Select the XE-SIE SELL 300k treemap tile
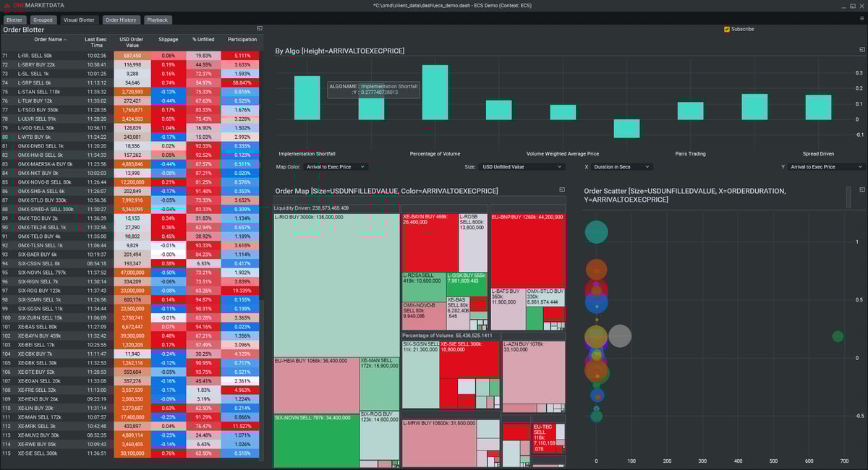Image resolution: width=868 pixels, height=470 pixels. click(x=469, y=359)
